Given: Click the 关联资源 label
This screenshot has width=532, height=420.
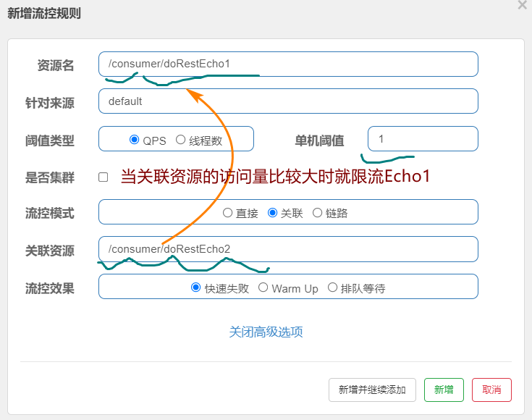Looking at the screenshot, I should 49,251.
